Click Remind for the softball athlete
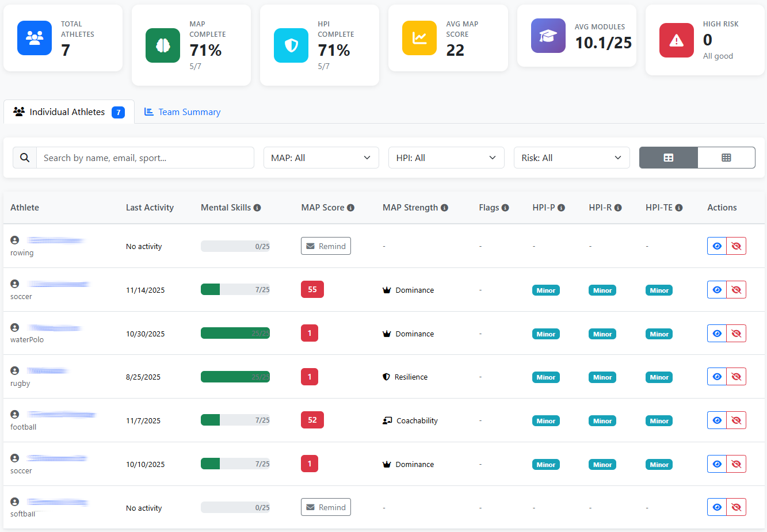This screenshot has width=767, height=532. coord(326,507)
